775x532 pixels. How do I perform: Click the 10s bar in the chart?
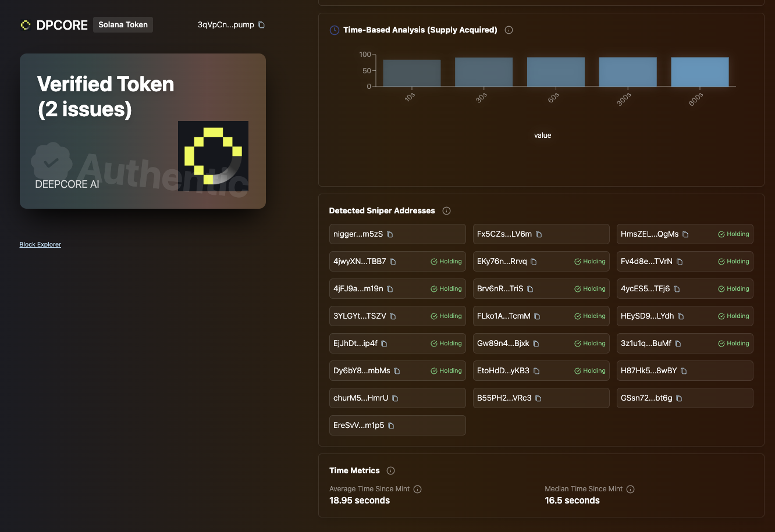[x=412, y=73]
